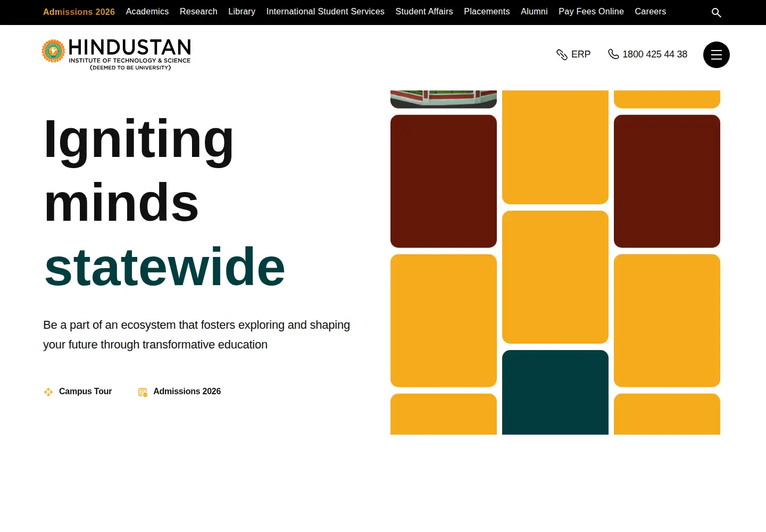Screen dimensions: 766x532
Task: Open Student Affairs menu
Action: pos(424,12)
